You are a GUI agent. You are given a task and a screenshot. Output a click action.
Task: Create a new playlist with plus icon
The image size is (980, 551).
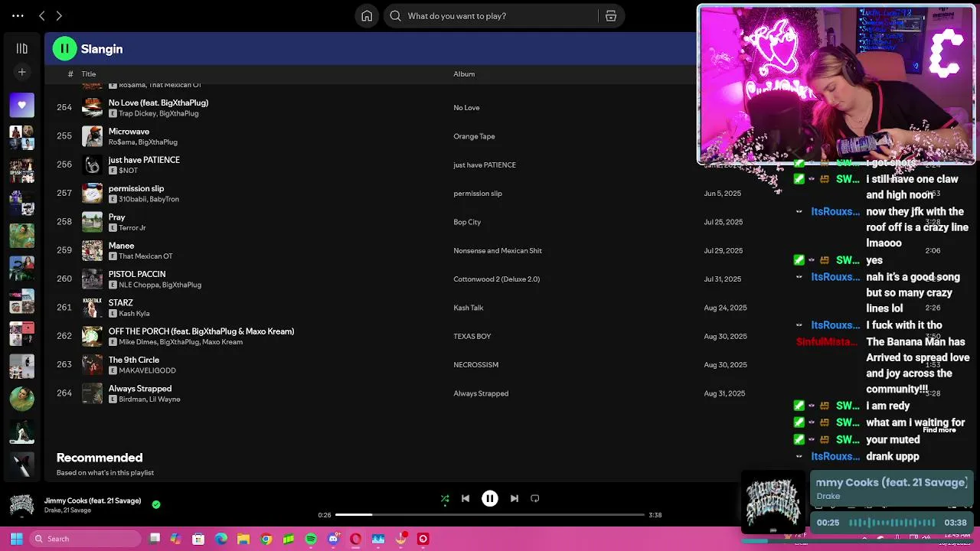pyautogui.click(x=21, y=72)
